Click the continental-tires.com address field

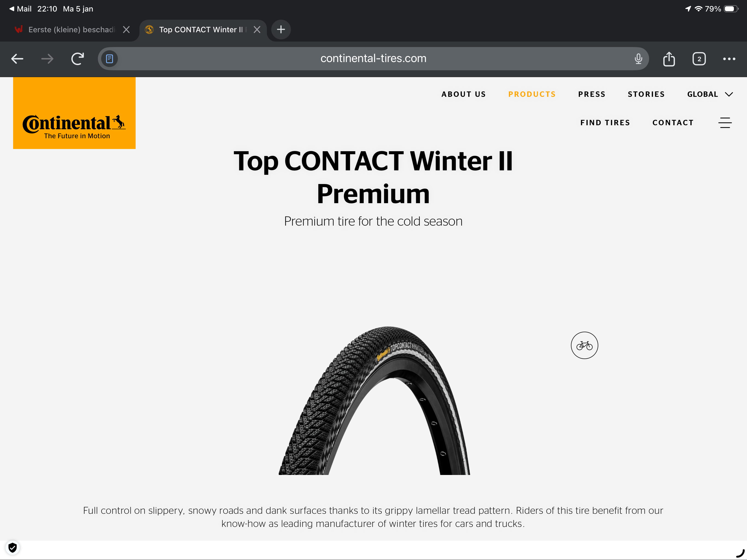coord(373,59)
